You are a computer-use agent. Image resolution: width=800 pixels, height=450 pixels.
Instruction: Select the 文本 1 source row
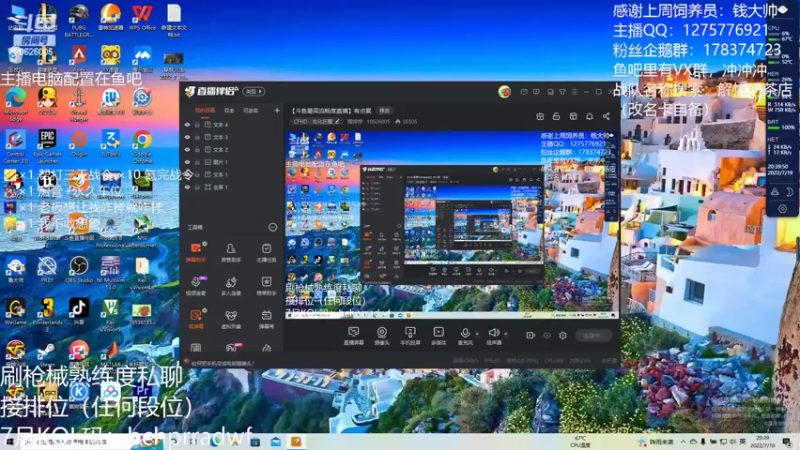coord(232,174)
